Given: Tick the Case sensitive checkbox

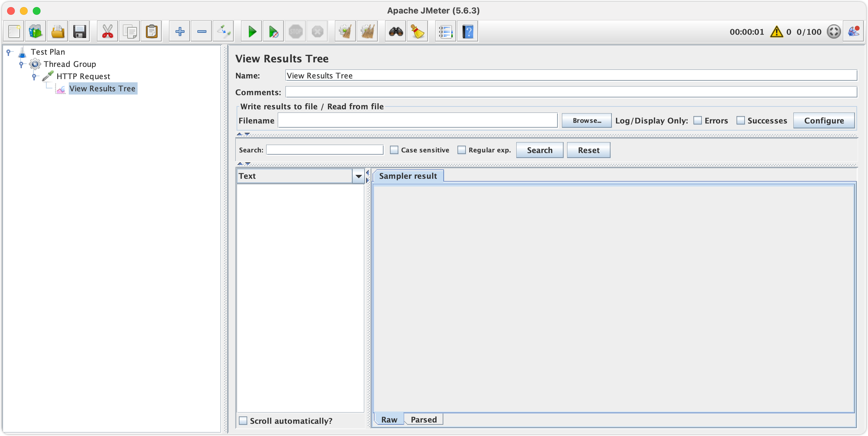Looking at the screenshot, I should point(393,150).
